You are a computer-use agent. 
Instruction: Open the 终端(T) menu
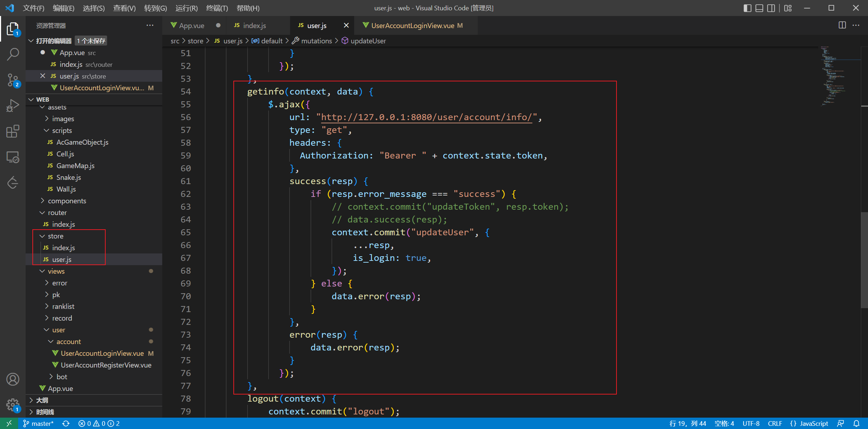[217, 8]
